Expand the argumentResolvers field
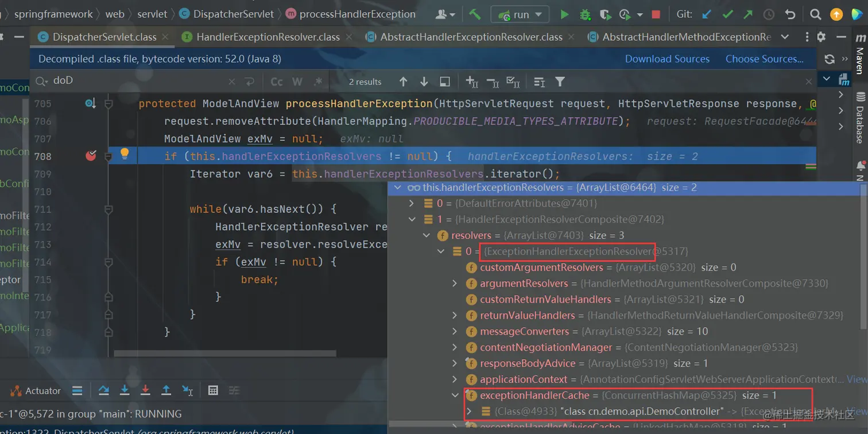Screen dimensions: 868x434 [x=455, y=284]
